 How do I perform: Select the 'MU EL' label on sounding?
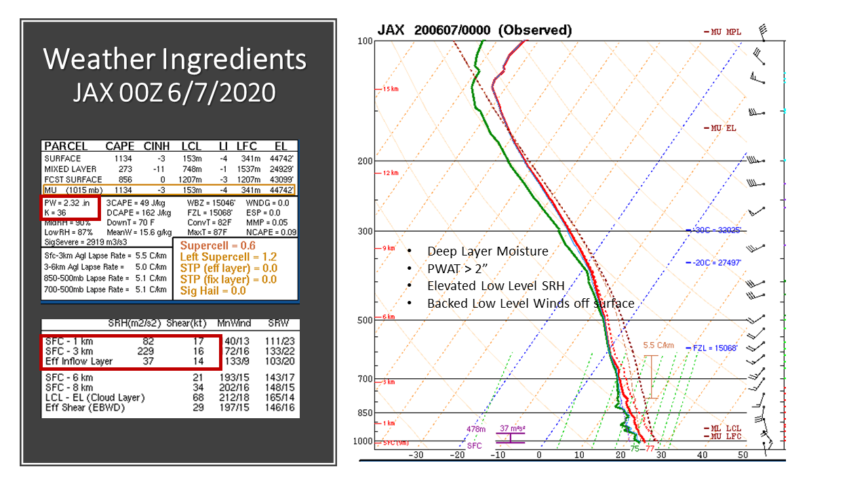pyautogui.click(x=720, y=127)
